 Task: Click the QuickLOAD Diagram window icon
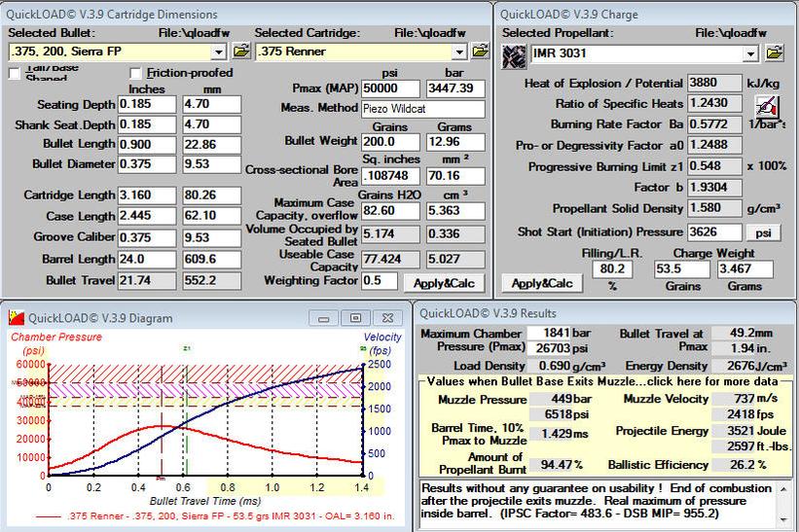click(14, 316)
